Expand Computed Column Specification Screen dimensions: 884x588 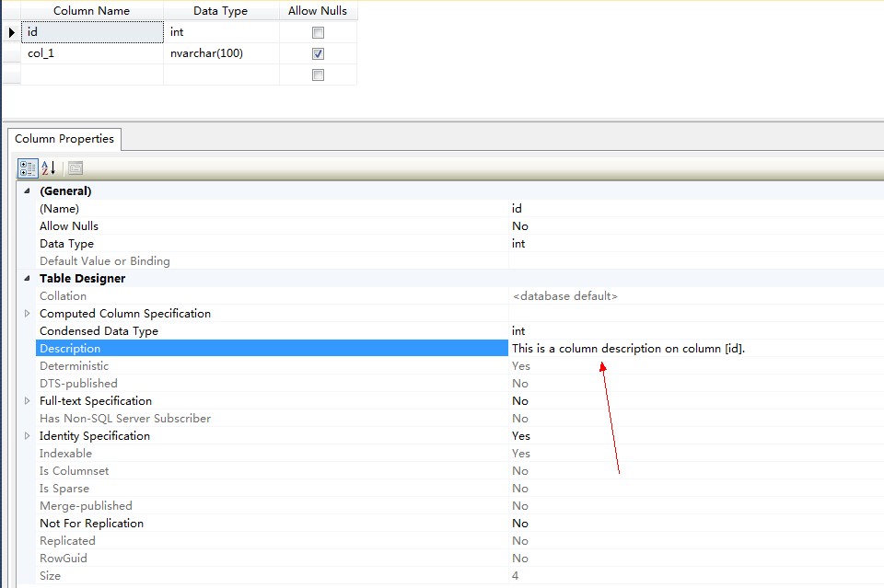(x=27, y=313)
